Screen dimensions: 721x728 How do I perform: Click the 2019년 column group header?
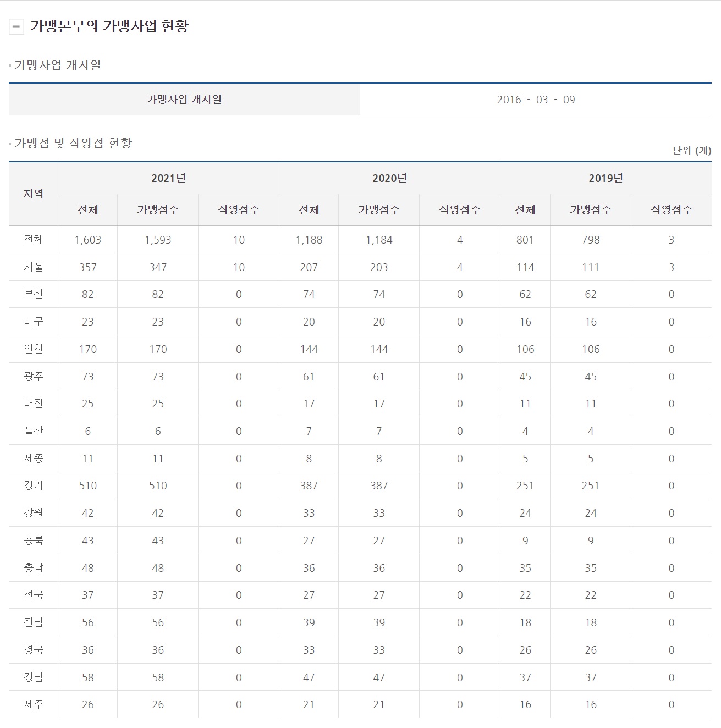(x=606, y=178)
